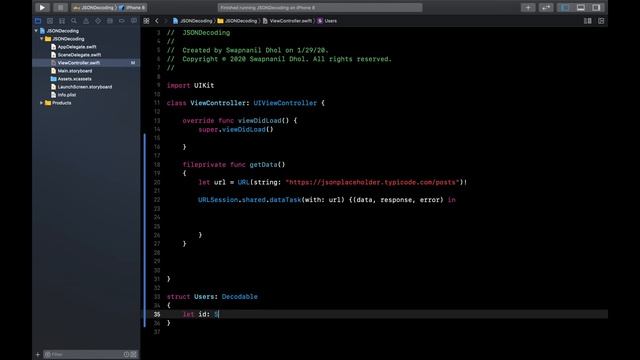Toggle the Navigator panel visibility
Viewport: 640px width, 360px height.
565,7
